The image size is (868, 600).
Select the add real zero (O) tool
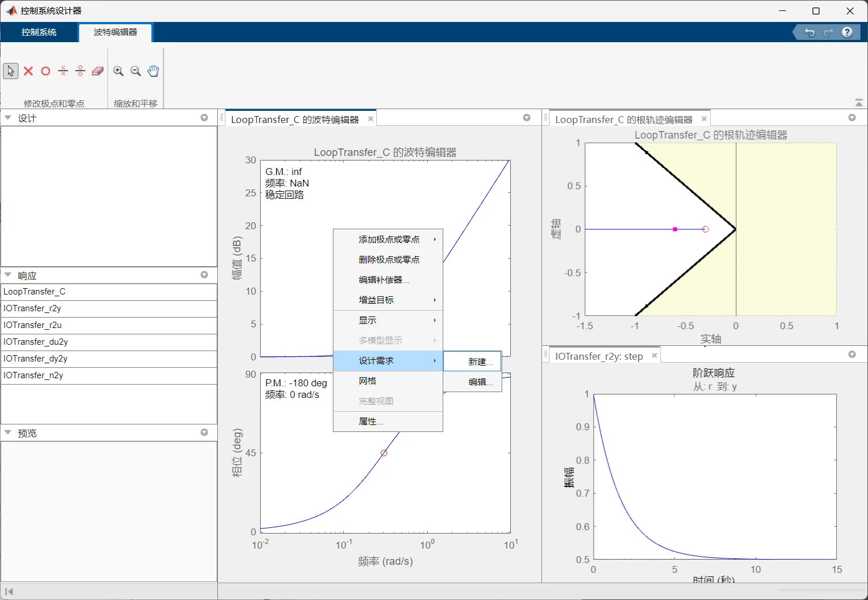click(x=46, y=71)
